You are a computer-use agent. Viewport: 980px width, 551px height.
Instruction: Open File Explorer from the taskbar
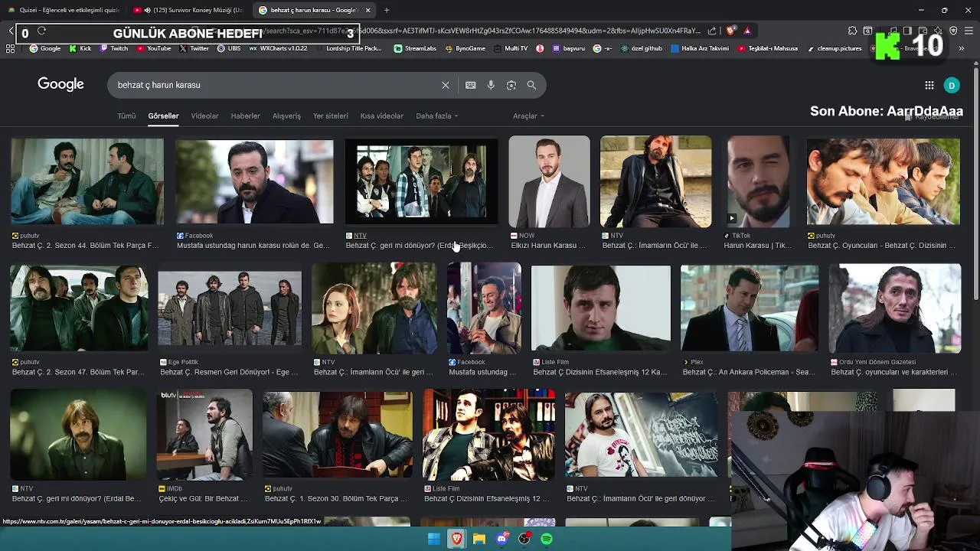pos(479,539)
